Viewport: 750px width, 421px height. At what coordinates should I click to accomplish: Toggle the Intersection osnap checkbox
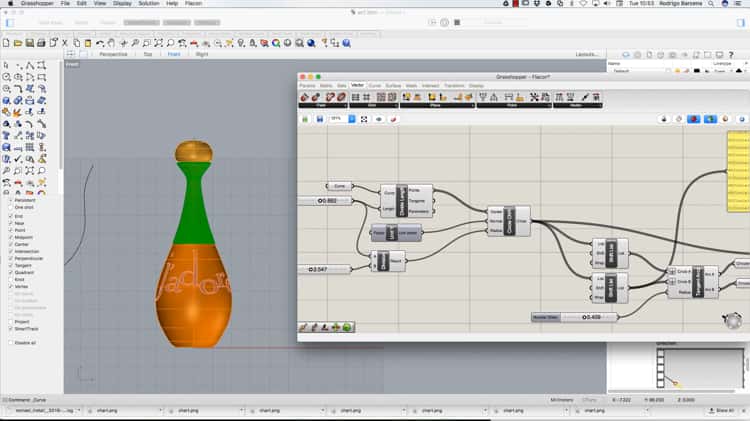(11, 251)
